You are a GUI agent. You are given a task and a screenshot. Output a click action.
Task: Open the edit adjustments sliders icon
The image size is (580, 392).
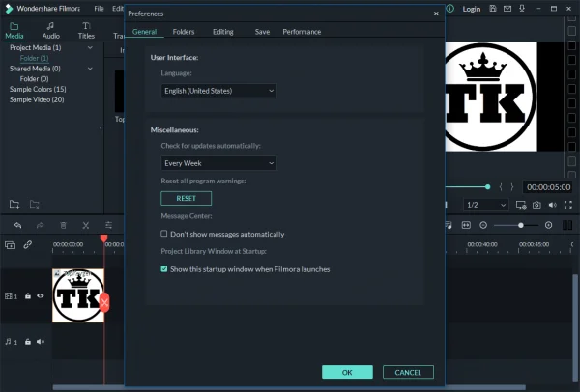click(108, 225)
